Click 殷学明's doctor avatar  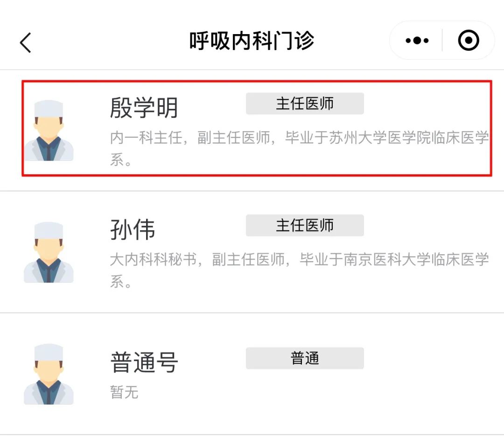click(49, 130)
